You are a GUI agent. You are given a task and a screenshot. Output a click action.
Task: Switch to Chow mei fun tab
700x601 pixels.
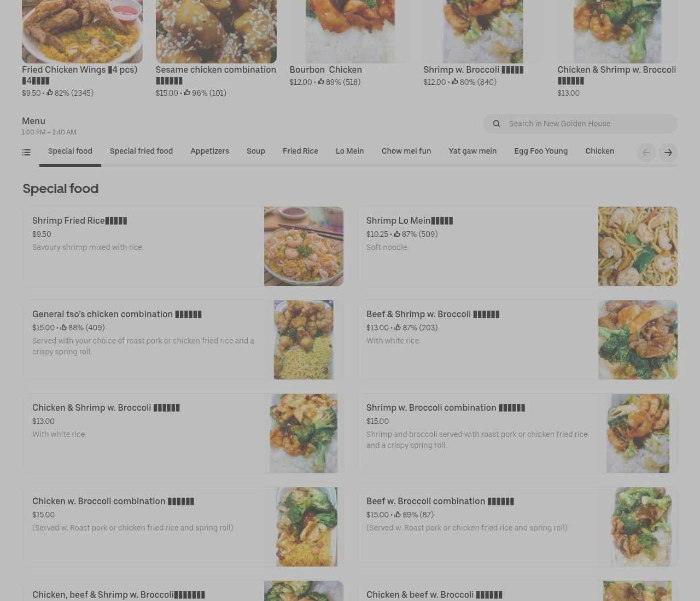[406, 151]
